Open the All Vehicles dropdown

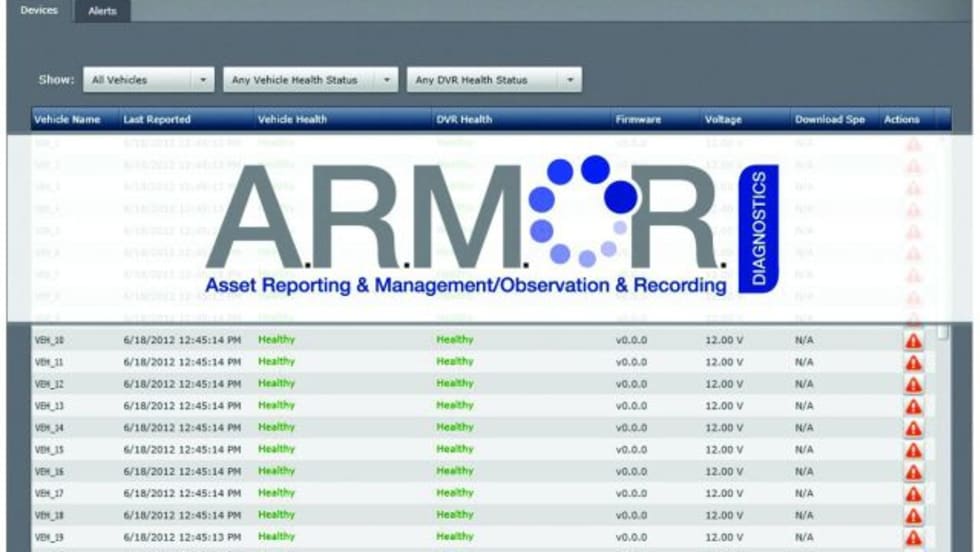(146, 80)
